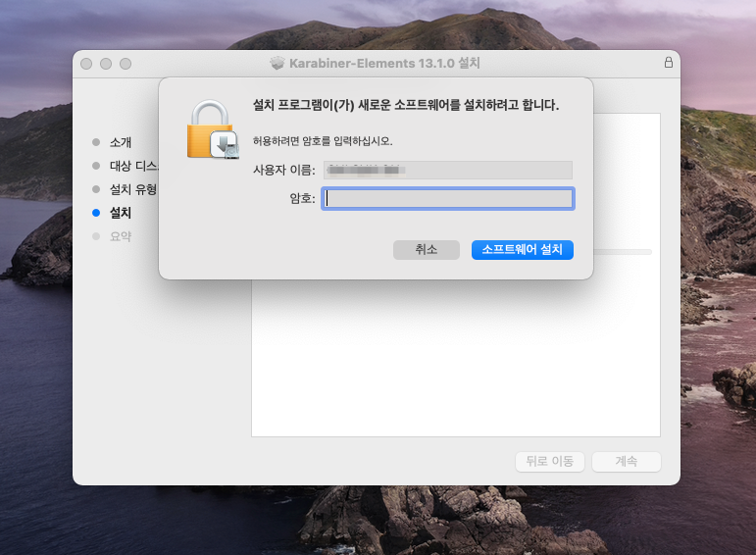Image resolution: width=756 pixels, height=555 pixels.
Task: Focus the 암호 password field
Action: coord(448,199)
